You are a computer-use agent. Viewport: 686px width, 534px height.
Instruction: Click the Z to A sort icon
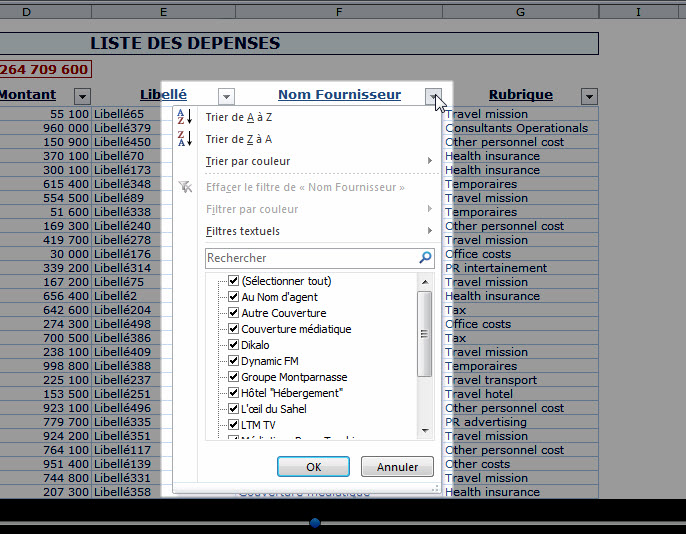tap(185, 139)
